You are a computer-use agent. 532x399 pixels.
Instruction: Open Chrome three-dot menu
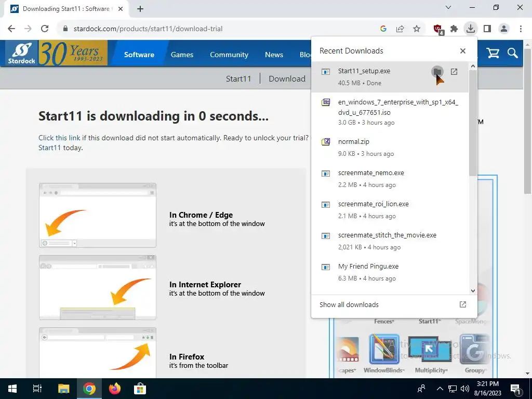click(x=521, y=29)
